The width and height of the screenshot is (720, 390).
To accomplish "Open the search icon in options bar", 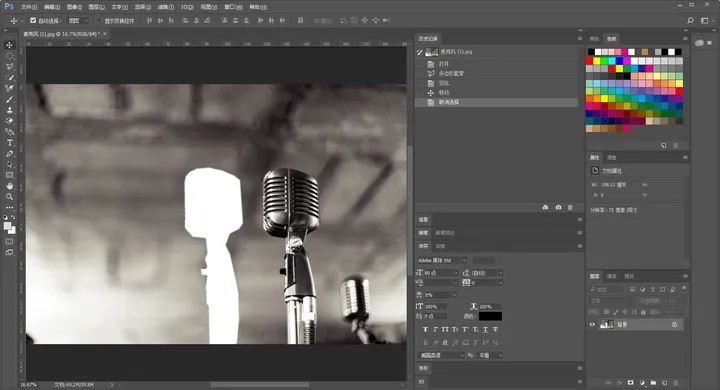I will [690, 21].
